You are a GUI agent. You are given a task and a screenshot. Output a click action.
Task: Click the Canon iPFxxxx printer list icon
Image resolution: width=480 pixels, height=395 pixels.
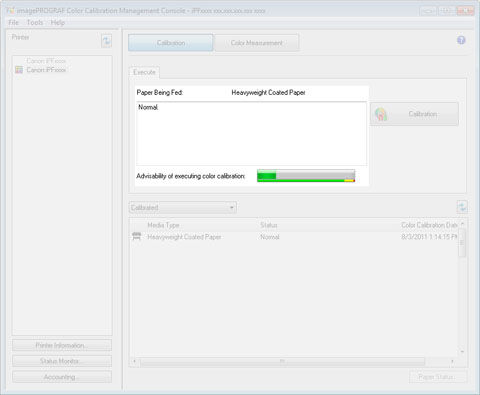[19, 70]
